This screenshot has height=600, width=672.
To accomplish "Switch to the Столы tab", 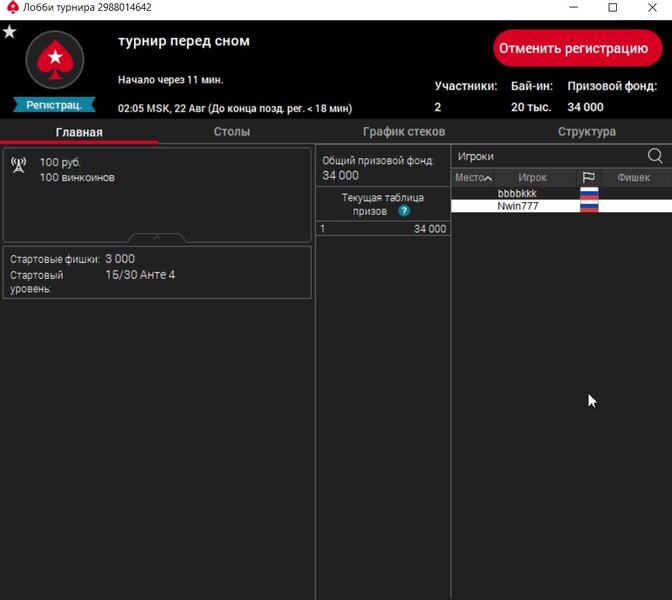I will 232,132.
